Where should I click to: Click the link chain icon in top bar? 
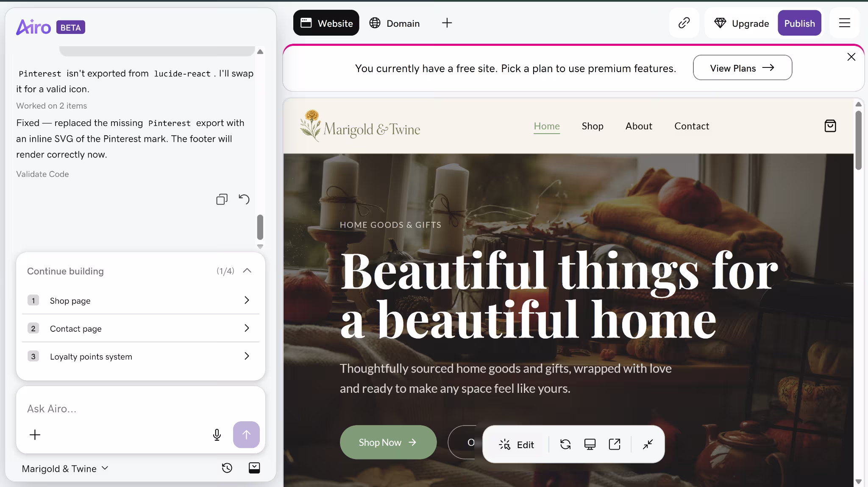coord(684,23)
